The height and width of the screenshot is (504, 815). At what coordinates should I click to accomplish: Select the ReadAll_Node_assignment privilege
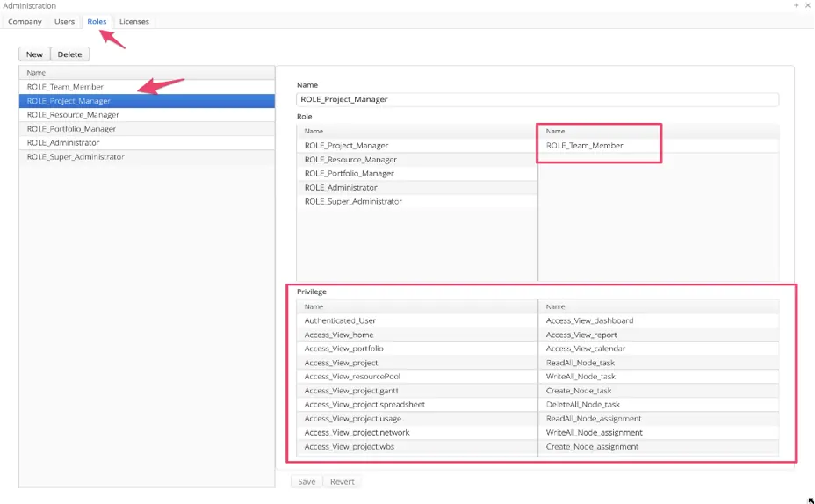(x=659, y=419)
